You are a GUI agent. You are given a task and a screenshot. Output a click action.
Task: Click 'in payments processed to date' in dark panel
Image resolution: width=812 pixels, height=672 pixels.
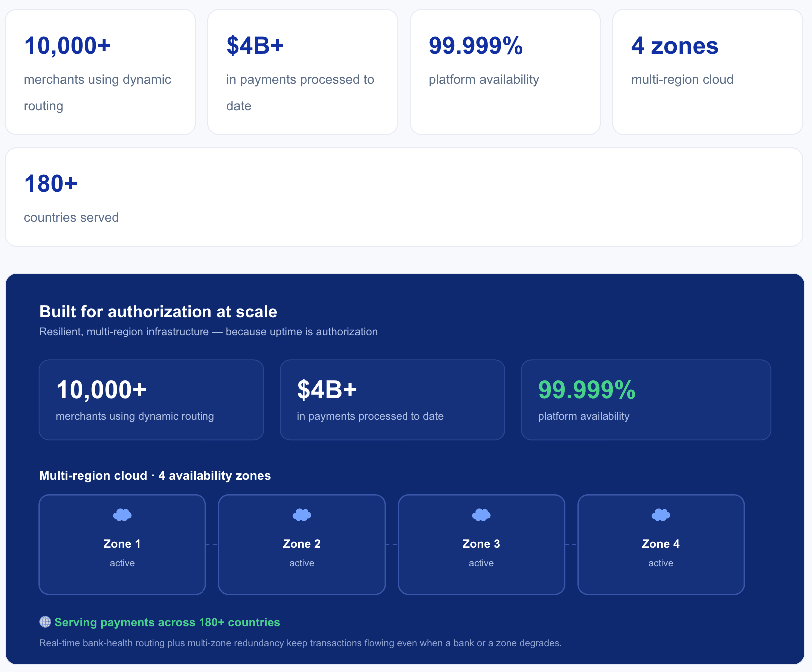click(370, 416)
